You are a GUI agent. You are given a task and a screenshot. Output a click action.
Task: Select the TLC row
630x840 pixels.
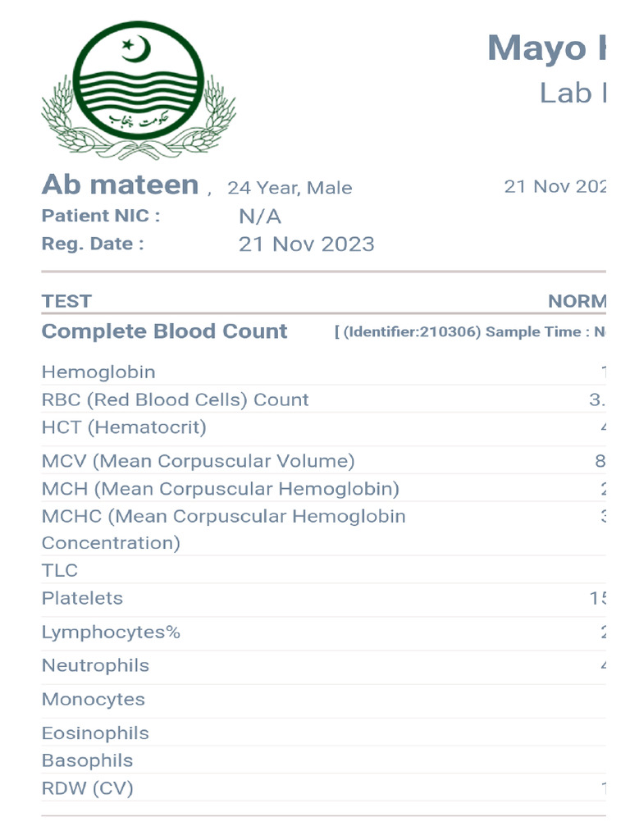coord(60,570)
